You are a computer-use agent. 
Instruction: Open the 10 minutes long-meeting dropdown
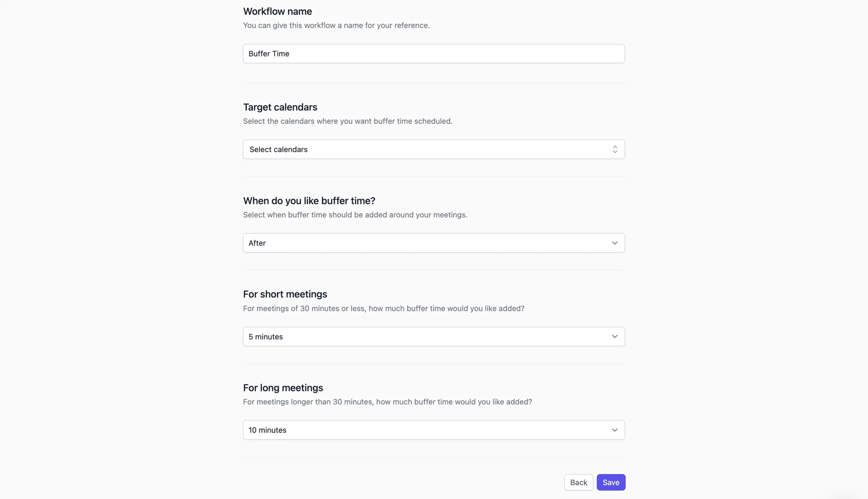point(433,430)
